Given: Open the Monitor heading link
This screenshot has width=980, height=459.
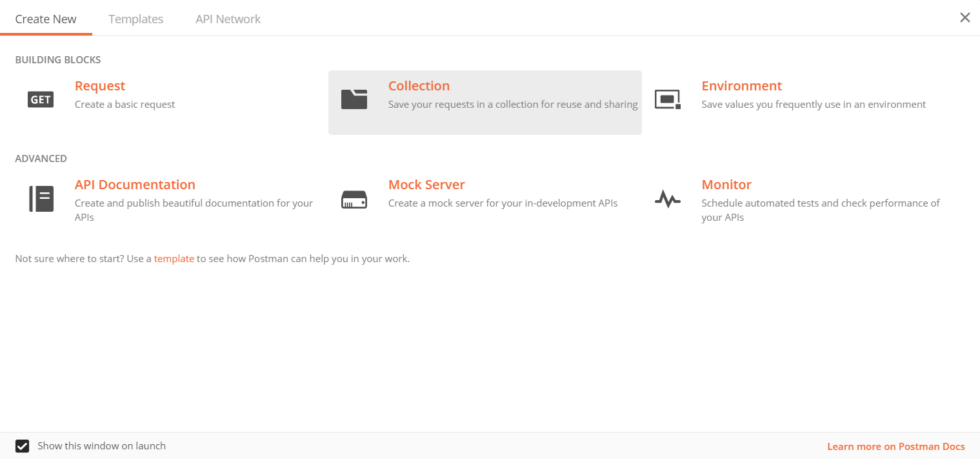Looking at the screenshot, I should click(726, 185).
